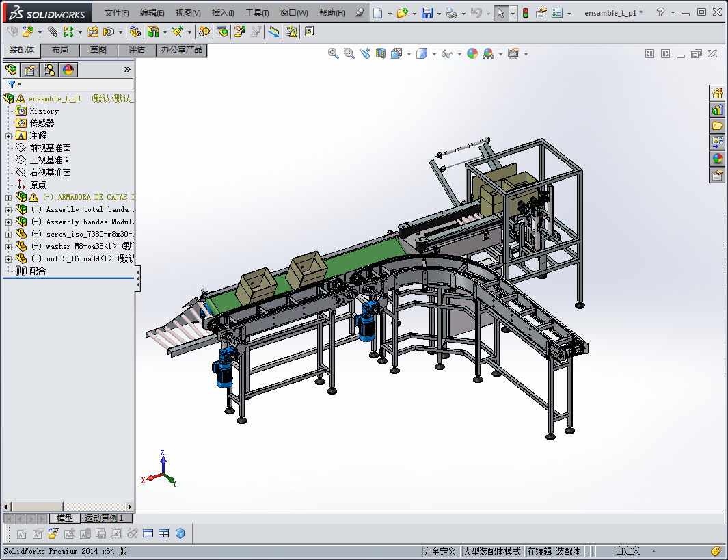Open the ConfigurationManager tab icon
The image size is (728, 560).
(x=49, y=70)
